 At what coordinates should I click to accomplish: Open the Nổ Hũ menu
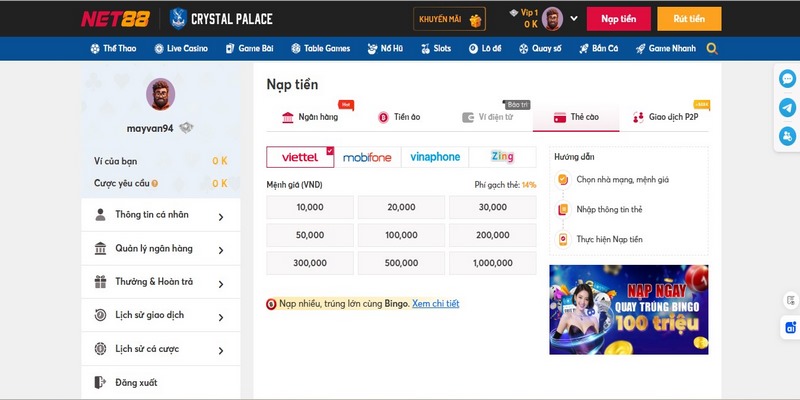[x=385, y=48]
